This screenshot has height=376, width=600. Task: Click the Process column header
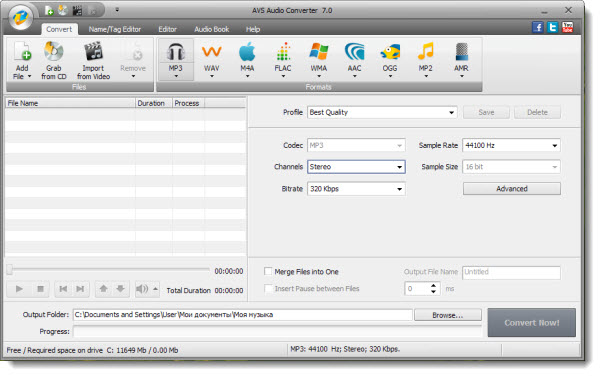point(188,103)
